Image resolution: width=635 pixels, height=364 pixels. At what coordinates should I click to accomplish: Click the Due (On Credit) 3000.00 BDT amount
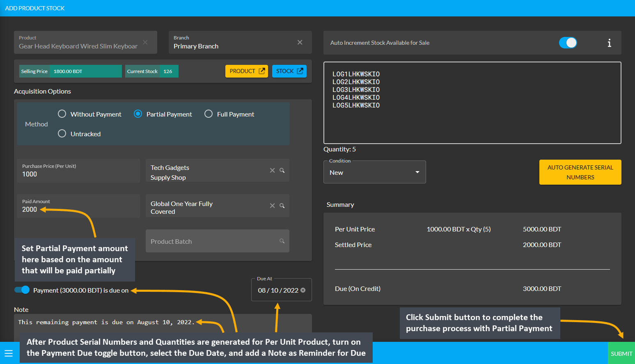click(x=542, y=289)
